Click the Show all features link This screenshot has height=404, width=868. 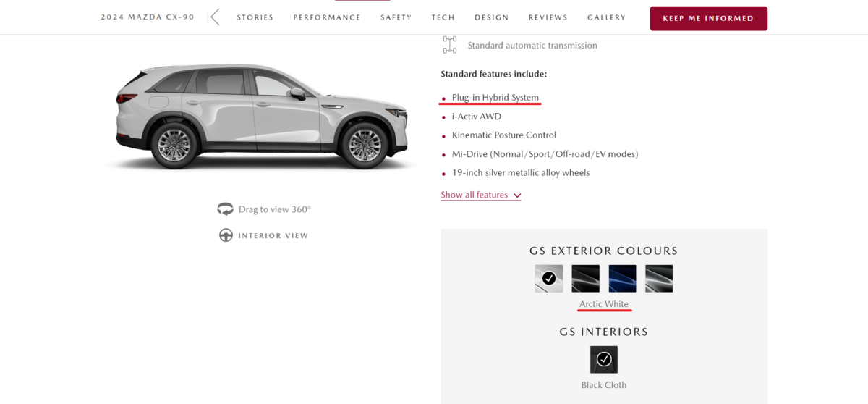point(475,195)
